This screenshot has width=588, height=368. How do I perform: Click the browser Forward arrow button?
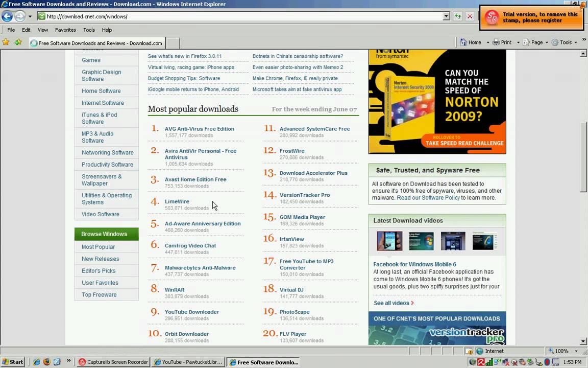[x=20, y=16]
